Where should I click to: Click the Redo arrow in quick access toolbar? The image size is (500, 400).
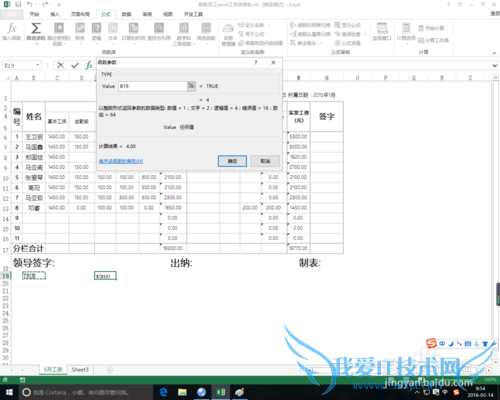pyautogui.click(x=45, y=4)
